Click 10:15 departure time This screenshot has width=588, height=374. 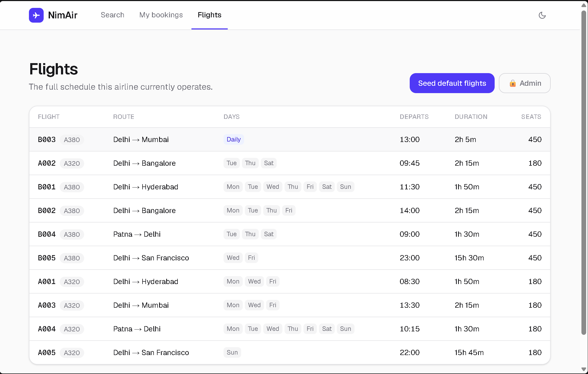[x=409, y=329]
